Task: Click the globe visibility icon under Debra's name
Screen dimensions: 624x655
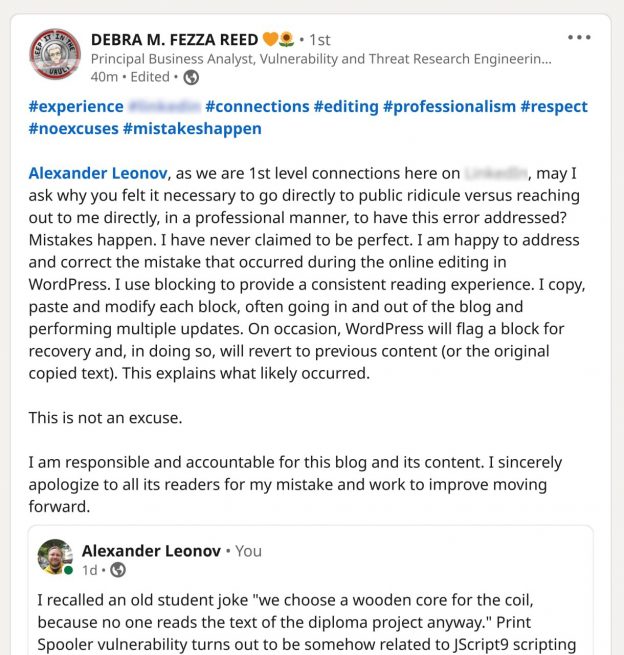Action: (191, 77)
